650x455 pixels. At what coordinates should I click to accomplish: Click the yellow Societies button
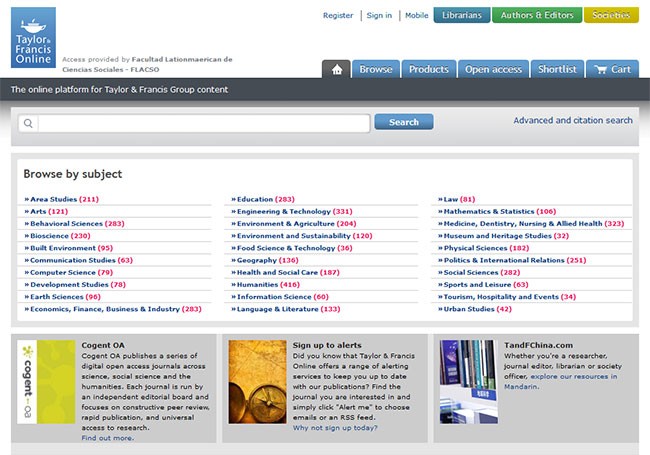point(611,15)
